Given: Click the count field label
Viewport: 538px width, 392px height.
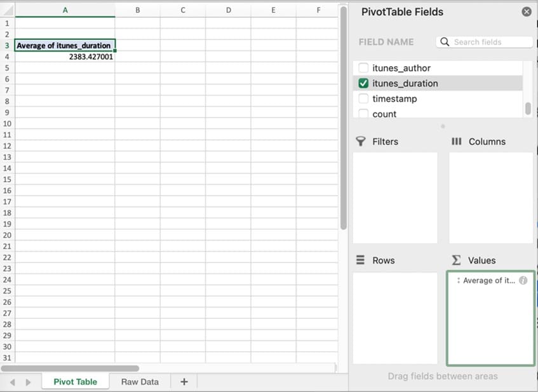Looking at the screenshot, I should 384,114.
